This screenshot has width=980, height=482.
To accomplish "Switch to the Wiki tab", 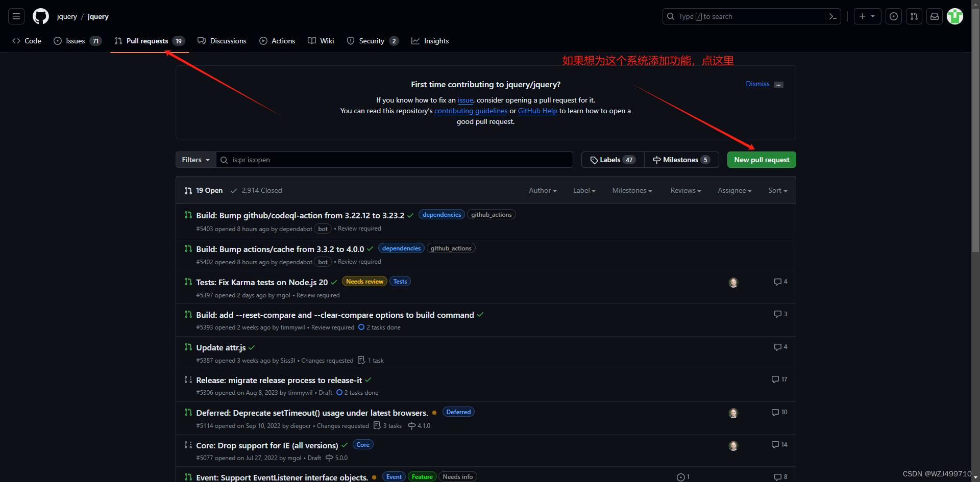I will 321,41.
